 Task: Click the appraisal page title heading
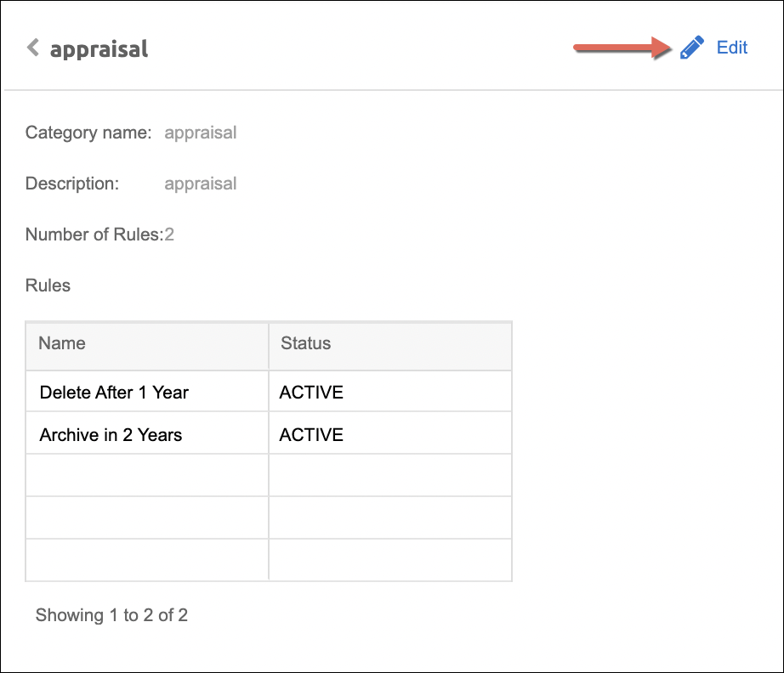(x=99, y=49)
